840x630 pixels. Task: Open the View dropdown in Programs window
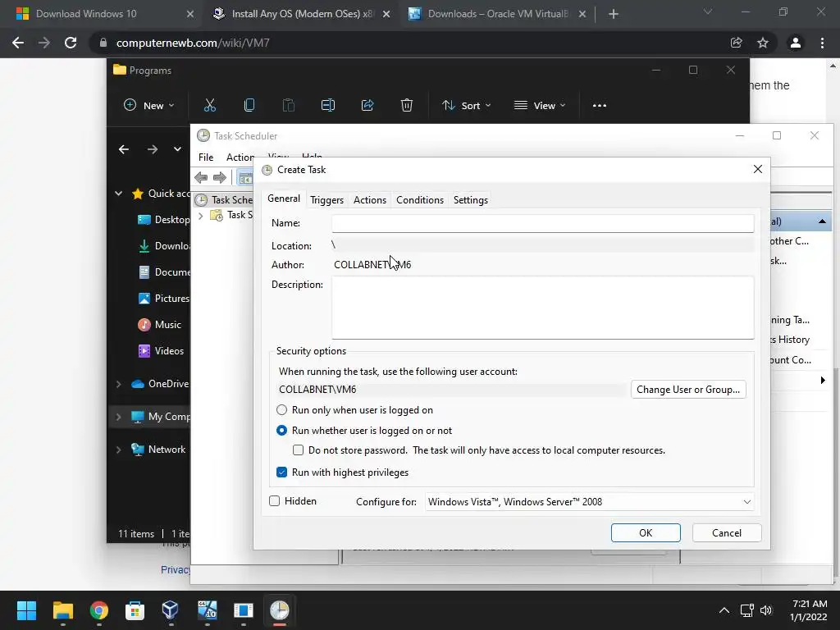pos(540,106)
